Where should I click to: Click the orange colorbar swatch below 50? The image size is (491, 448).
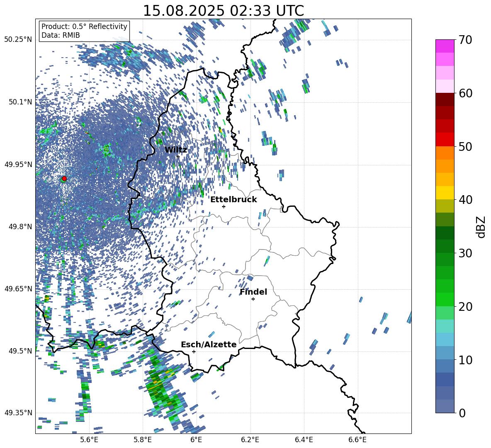(x=445, y=153)
